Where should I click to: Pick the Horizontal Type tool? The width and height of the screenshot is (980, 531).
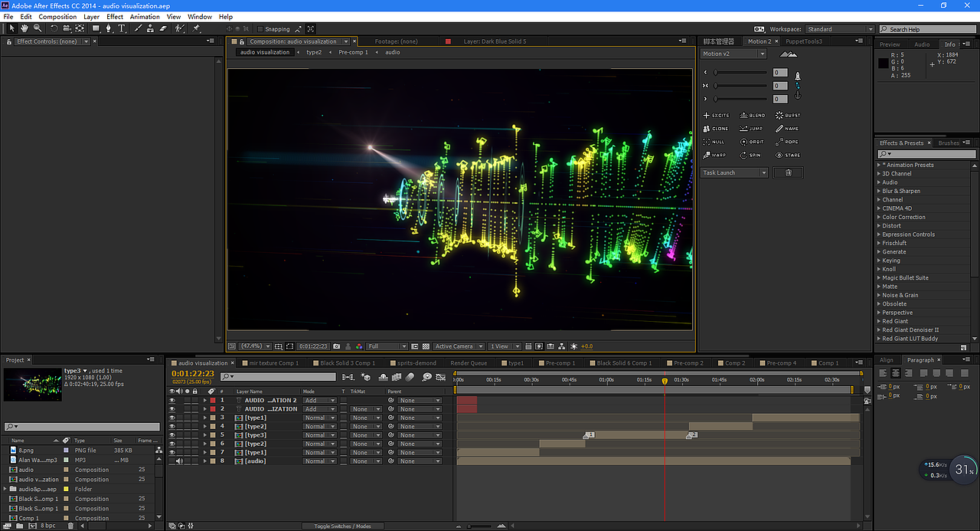point(121,28)
